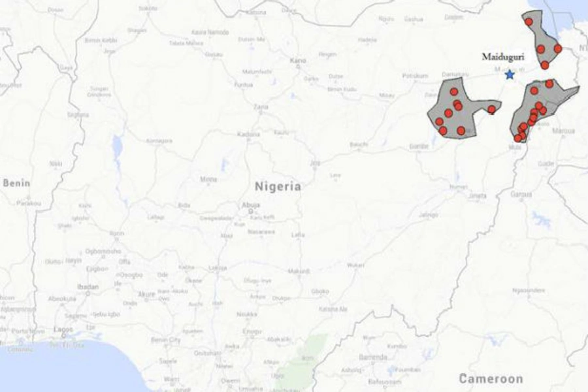Click the Enugu city label
588x392 pixels.
pyautogui.click(x=252, y=332)
